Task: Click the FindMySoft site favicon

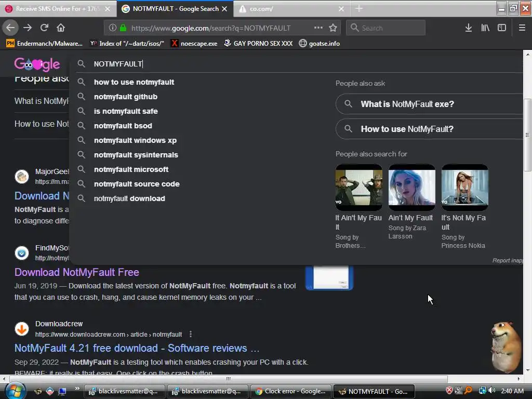Action: click(22, 253)
